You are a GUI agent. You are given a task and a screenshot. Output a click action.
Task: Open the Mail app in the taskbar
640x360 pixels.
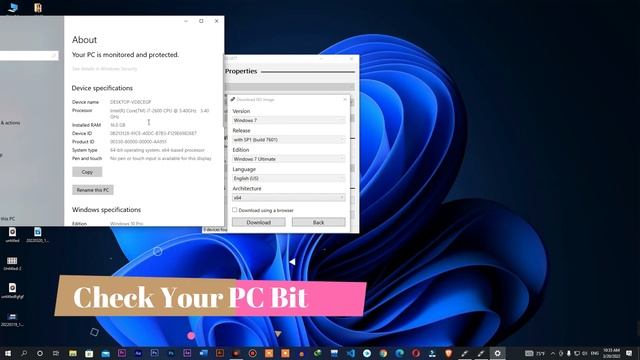point(105,353)
